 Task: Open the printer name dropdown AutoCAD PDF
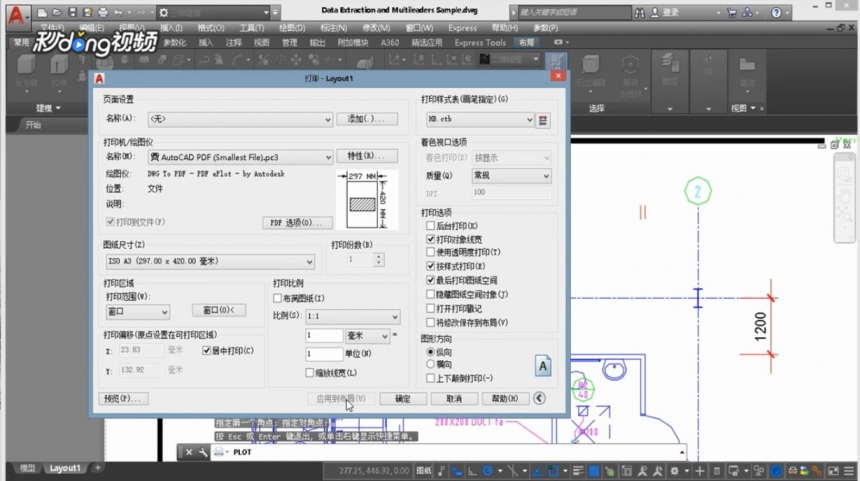pyautogui.click(x=240, y=157)
